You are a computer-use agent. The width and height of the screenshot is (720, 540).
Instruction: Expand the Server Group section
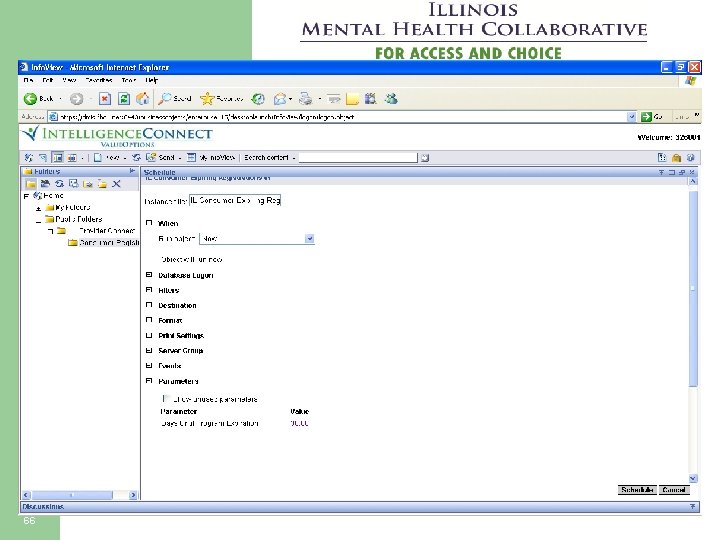(149, 350)
